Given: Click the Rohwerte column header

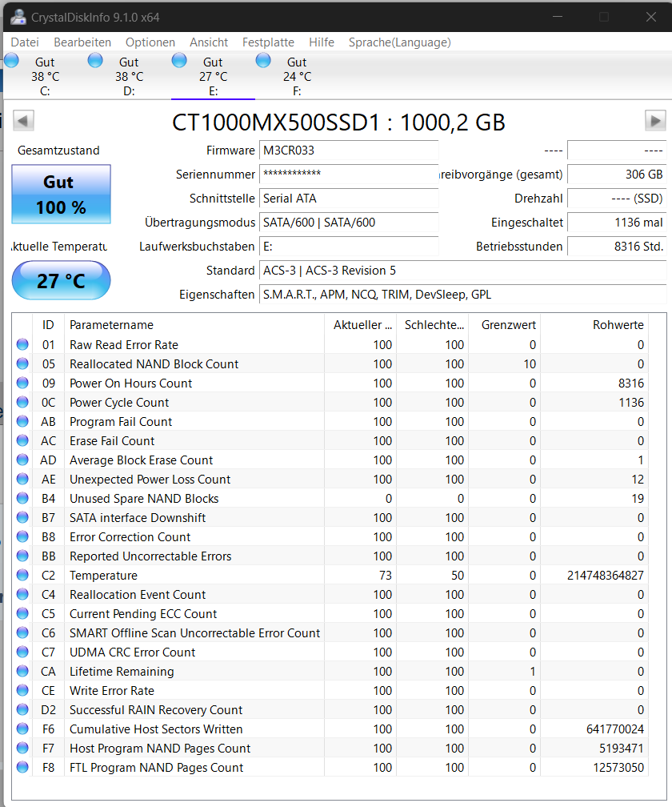Looking at the screenshot, I should pyautogui.click(x=594, y=325).
